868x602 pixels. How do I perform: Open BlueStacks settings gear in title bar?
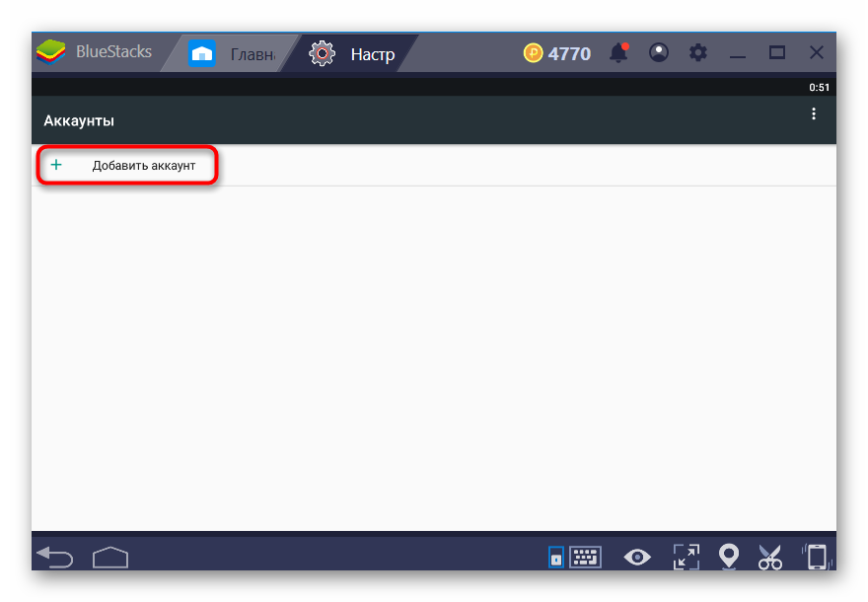click(x=698, y=52)
